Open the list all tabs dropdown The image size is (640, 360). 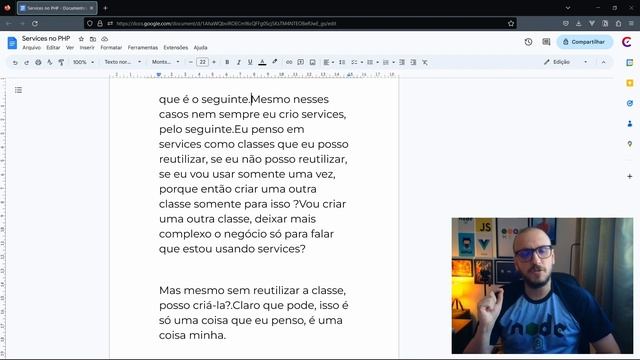pos(568,8)
